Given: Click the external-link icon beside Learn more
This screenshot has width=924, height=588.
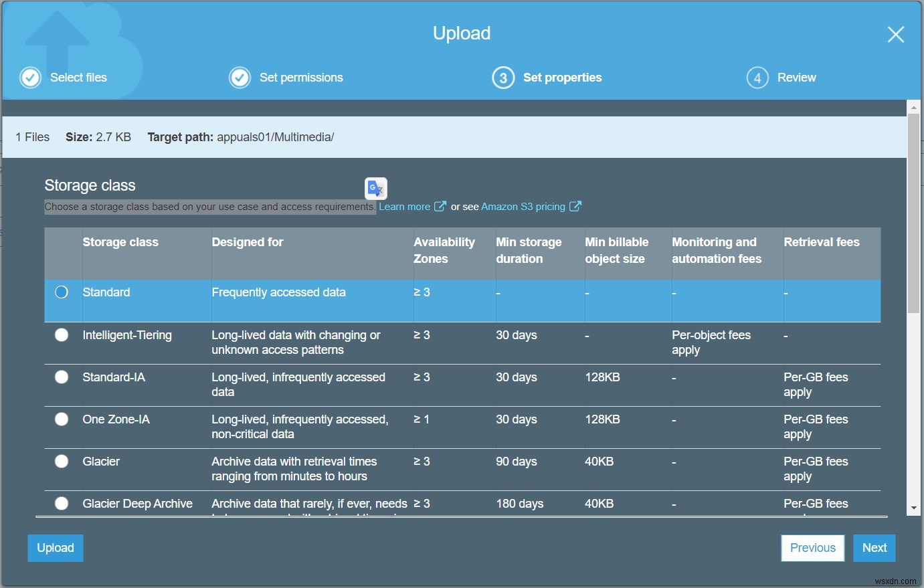Looking at the screenshot, I should point(441,206).
